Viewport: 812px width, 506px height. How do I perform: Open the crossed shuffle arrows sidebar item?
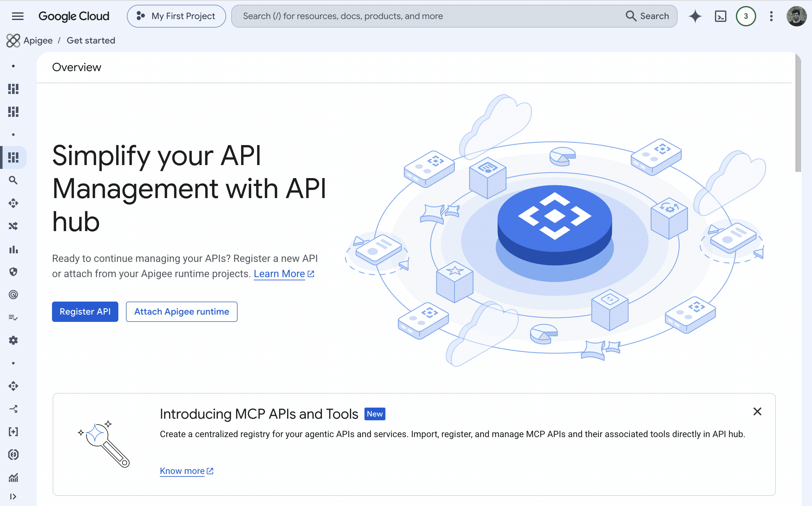tap(13, 226)
